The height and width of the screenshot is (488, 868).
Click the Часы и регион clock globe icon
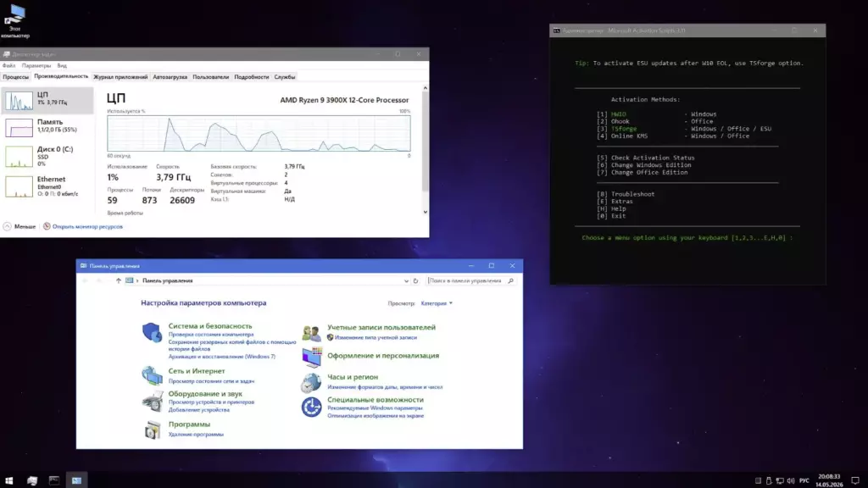311,382
